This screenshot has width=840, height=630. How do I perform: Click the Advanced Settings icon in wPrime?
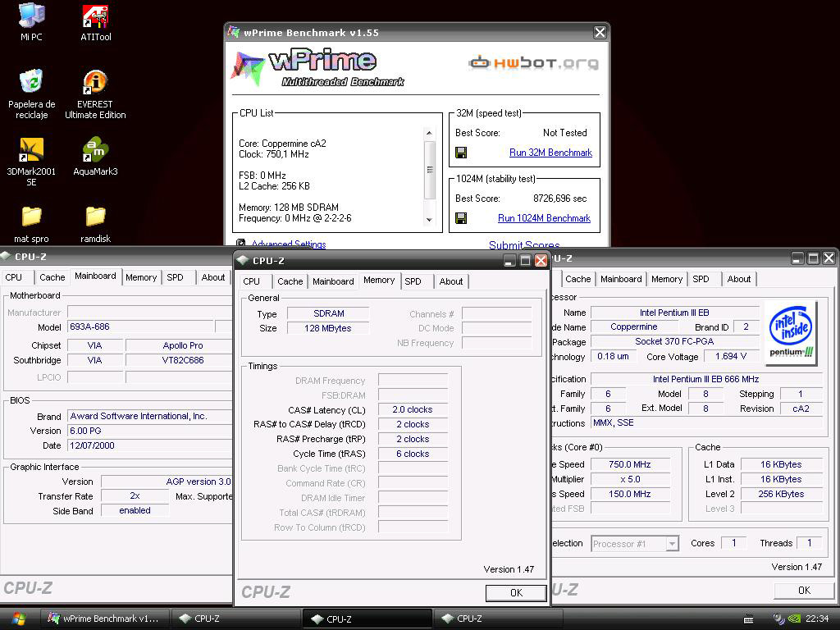(x=241, y=243)
